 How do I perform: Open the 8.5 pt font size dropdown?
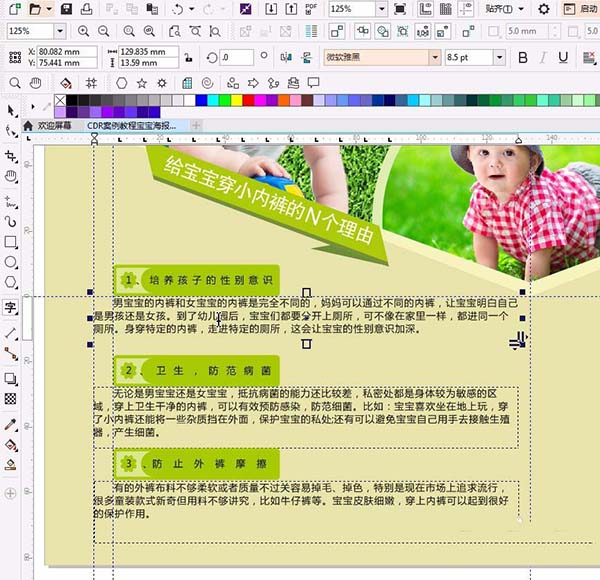click(499, 58)
